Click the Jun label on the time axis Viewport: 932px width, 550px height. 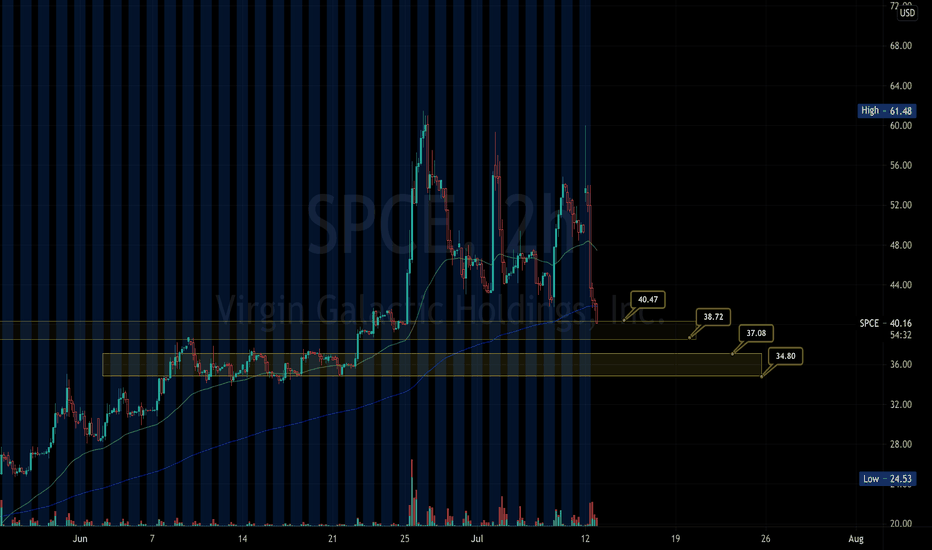click(80, 539)
